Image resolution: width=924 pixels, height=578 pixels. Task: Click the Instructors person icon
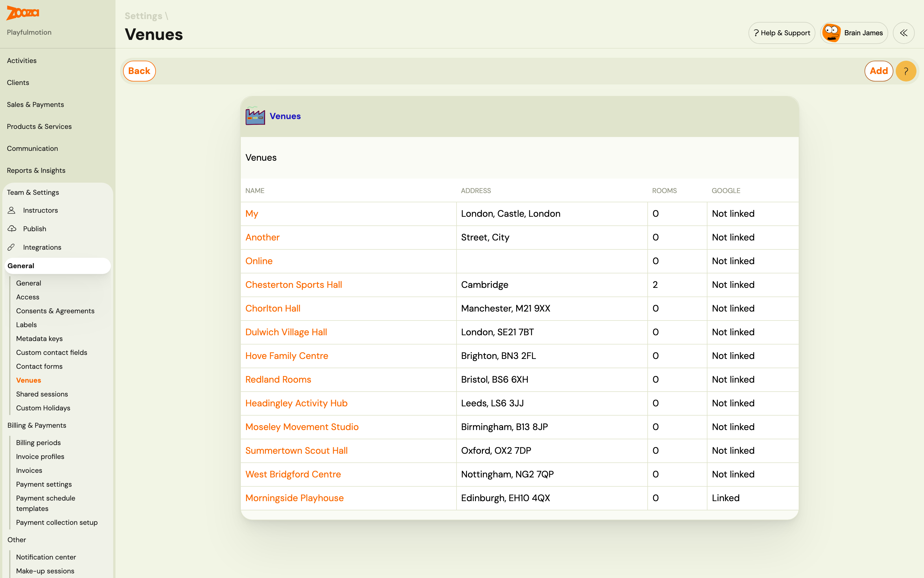(12, 210)
